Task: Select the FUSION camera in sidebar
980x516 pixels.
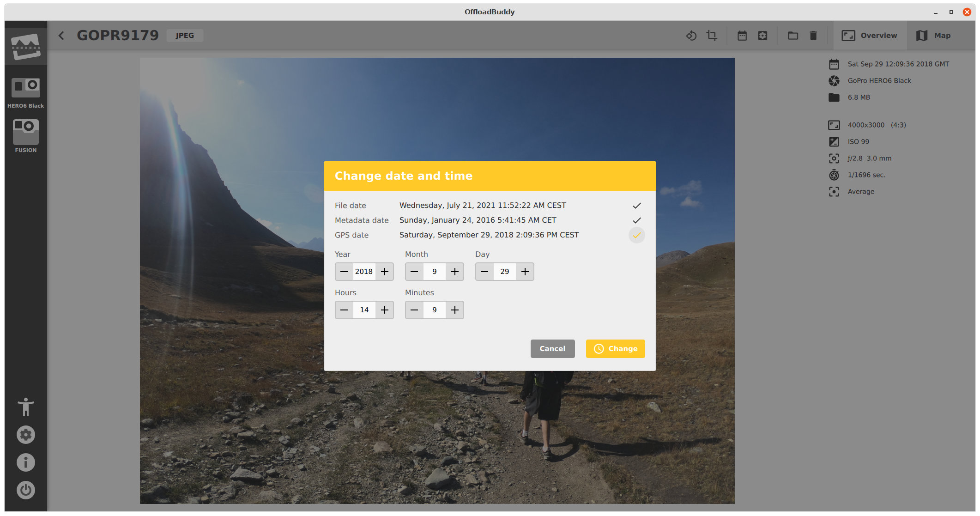Action: (26, 136)
